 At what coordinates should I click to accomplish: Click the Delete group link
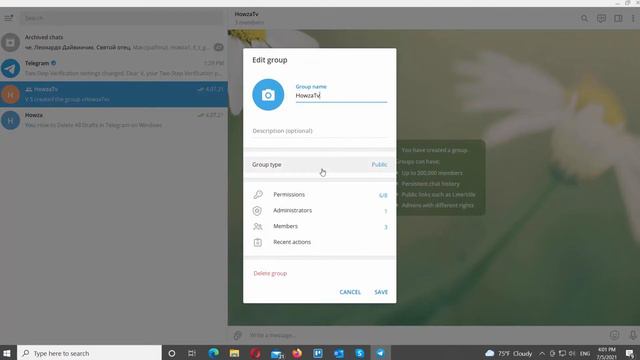(270, 273)
